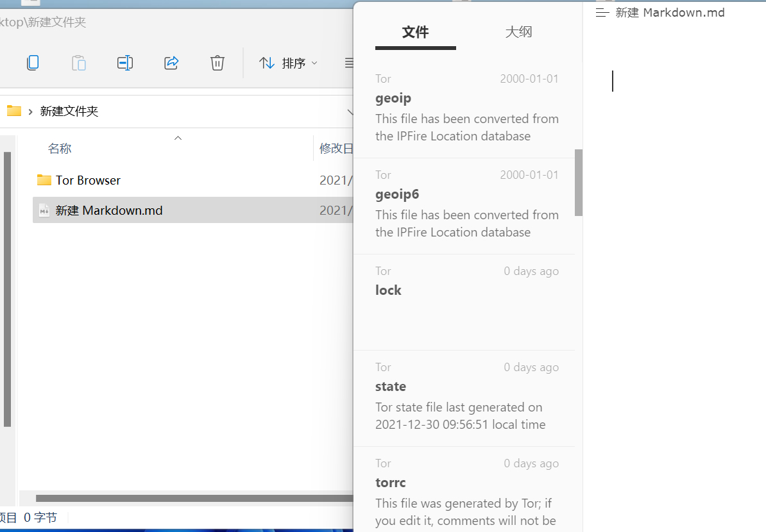This screenshot has width=766, height=532.
Task: Click 新建文件夹 in the address breadcrumb
Action: tap(69, 112)
